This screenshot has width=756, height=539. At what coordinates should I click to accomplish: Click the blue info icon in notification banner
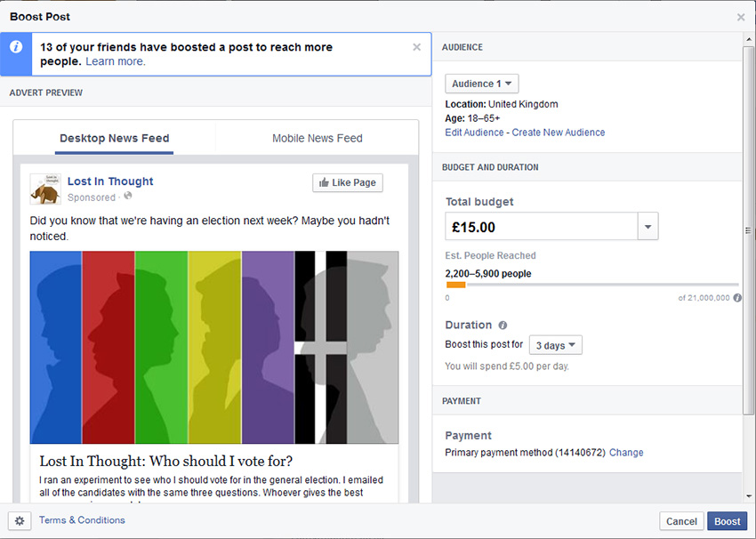pyautogui.click(x=16, y=47)
